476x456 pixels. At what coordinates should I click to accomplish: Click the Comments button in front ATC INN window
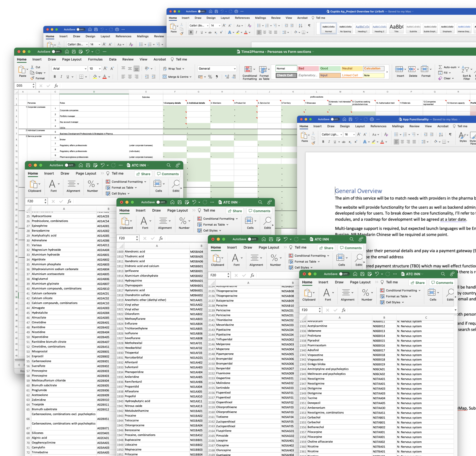pos(442,283)
